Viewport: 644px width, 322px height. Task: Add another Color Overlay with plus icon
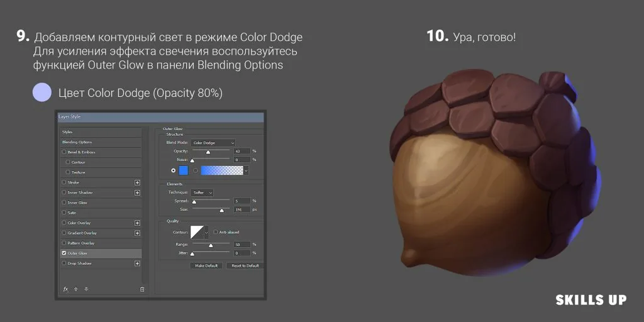pyautogui.click(x=138, y=223)
